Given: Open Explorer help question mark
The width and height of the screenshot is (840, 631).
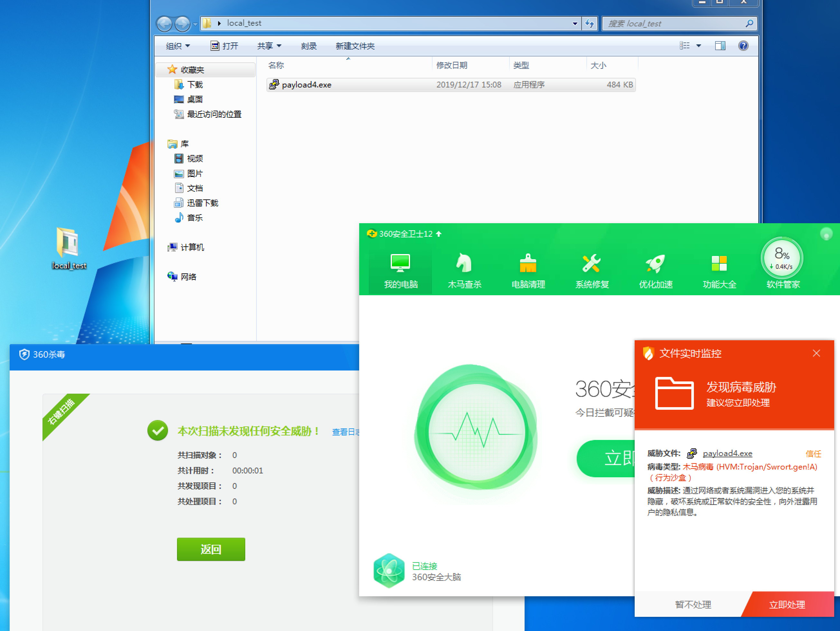Looking at the screenshot, I should pos(743,46).
